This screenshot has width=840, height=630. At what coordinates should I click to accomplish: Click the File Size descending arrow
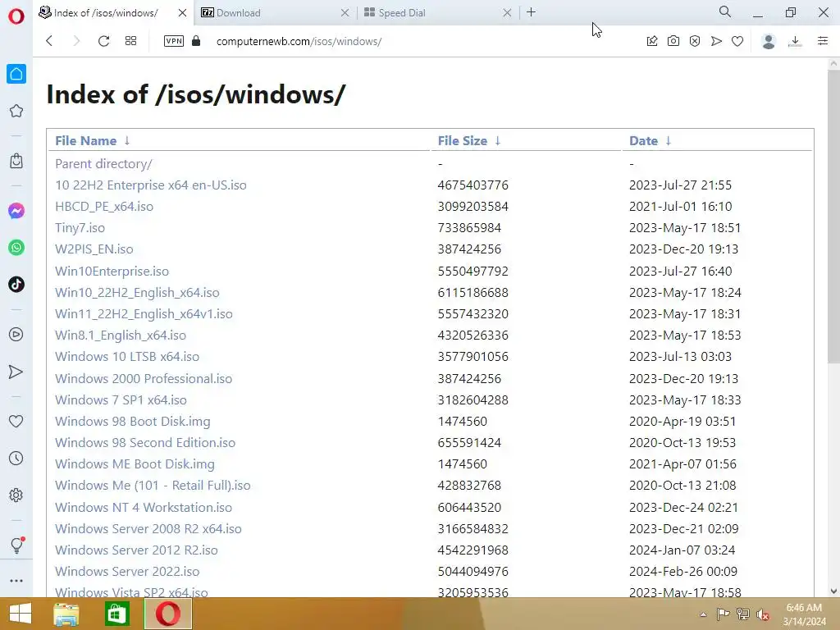tap(498, 141)
